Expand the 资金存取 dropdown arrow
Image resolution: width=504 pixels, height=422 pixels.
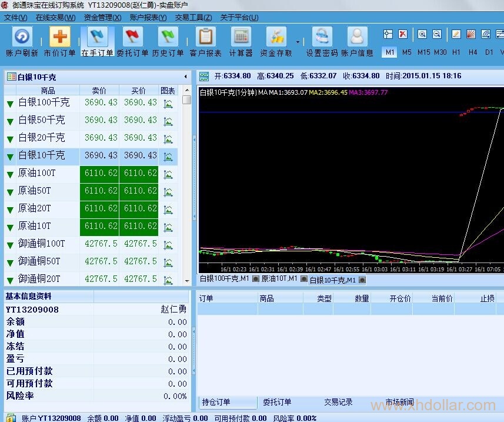pos(298,42)
